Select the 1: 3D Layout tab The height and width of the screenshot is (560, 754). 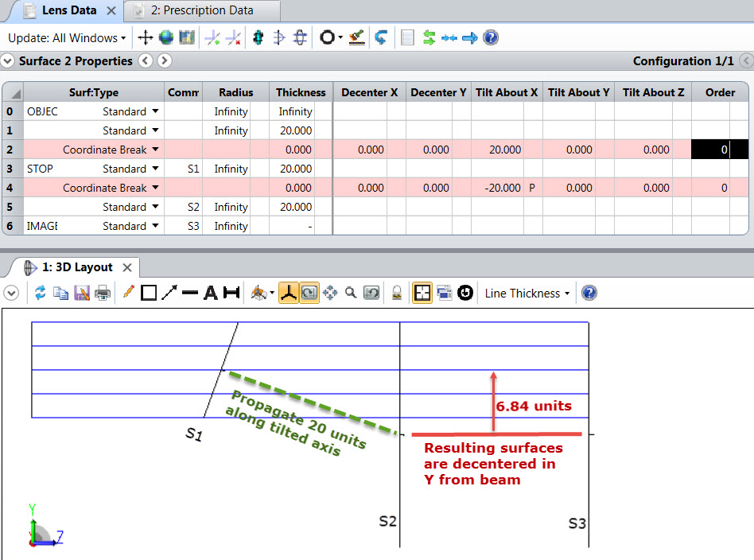(77, 267)
